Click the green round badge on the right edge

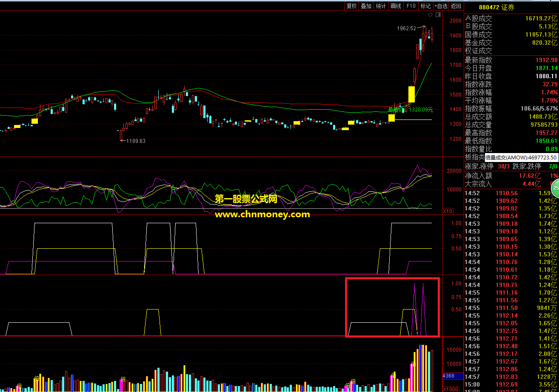point(555,187)
